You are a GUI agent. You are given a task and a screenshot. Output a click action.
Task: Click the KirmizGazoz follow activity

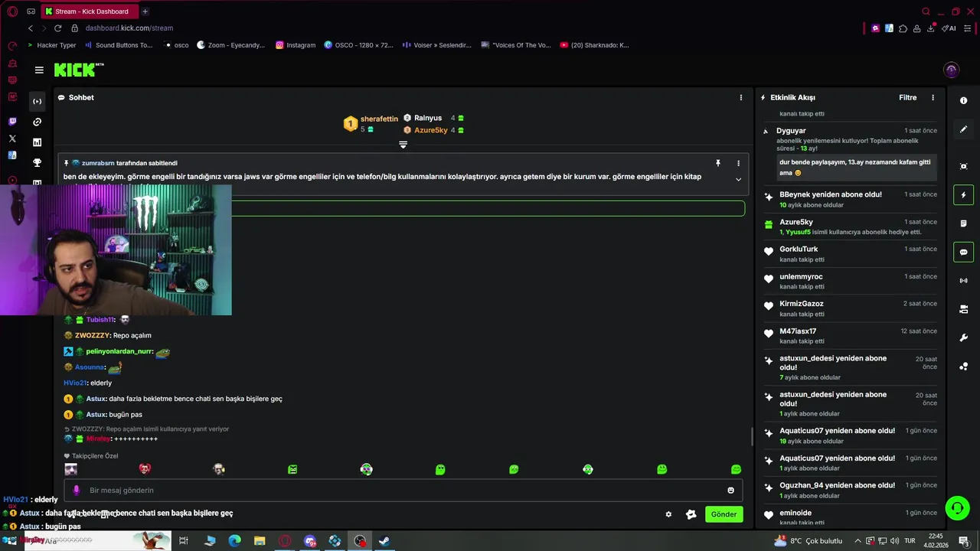click(850, 308)
